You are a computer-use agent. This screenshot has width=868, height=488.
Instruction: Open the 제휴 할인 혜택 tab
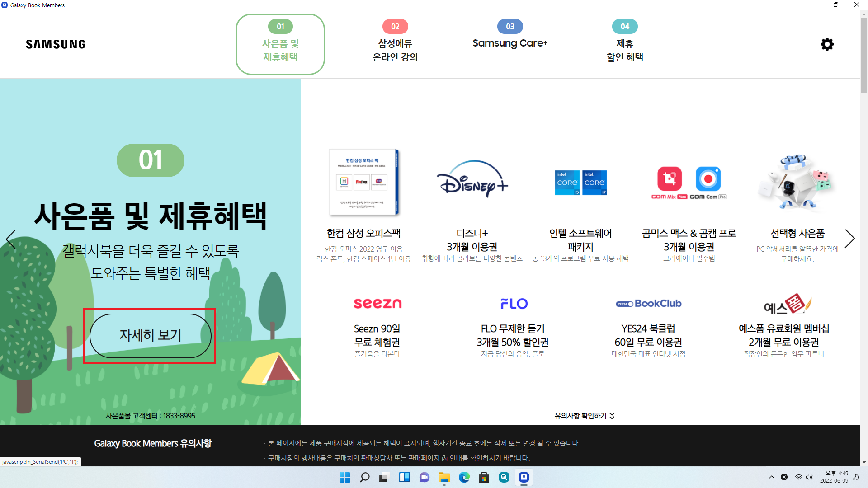pyautogui.click(x=625, y=44)
